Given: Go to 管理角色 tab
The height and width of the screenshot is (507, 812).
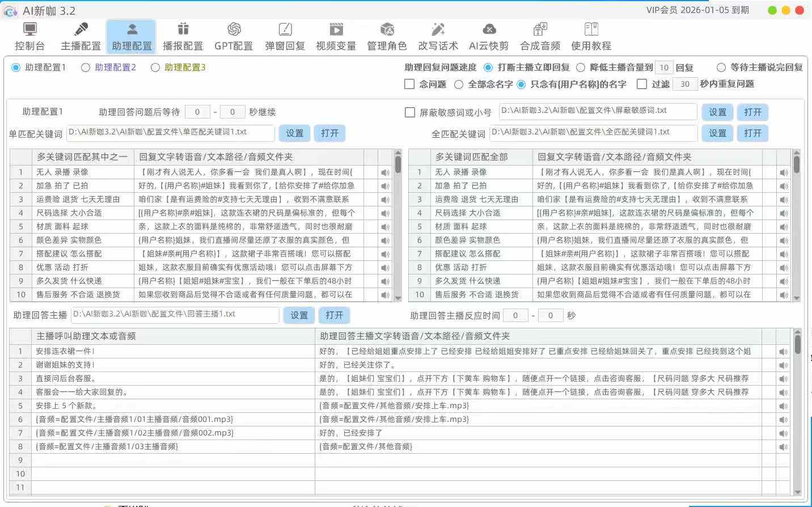Looking at the screenshot, I should tap(387, 37).
